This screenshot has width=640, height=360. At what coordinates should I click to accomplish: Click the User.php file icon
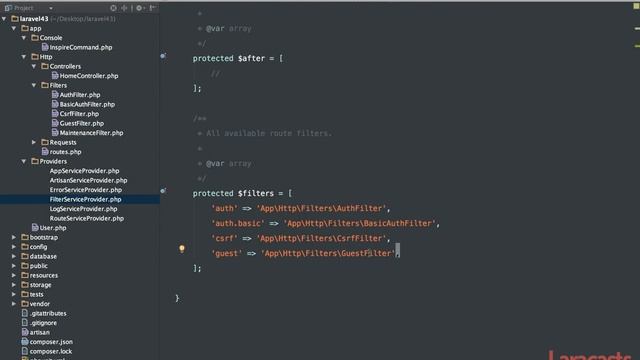coord(35,228)
